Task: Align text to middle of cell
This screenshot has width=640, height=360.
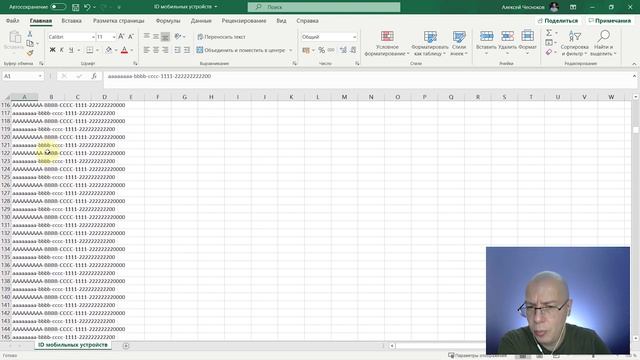Action: coord(156,36)
